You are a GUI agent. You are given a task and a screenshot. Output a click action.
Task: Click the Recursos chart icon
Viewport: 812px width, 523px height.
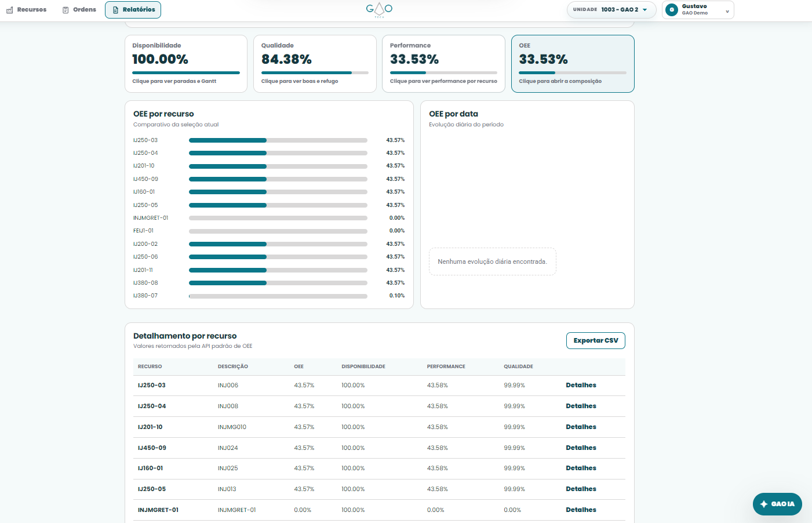[x=9, y=10]
